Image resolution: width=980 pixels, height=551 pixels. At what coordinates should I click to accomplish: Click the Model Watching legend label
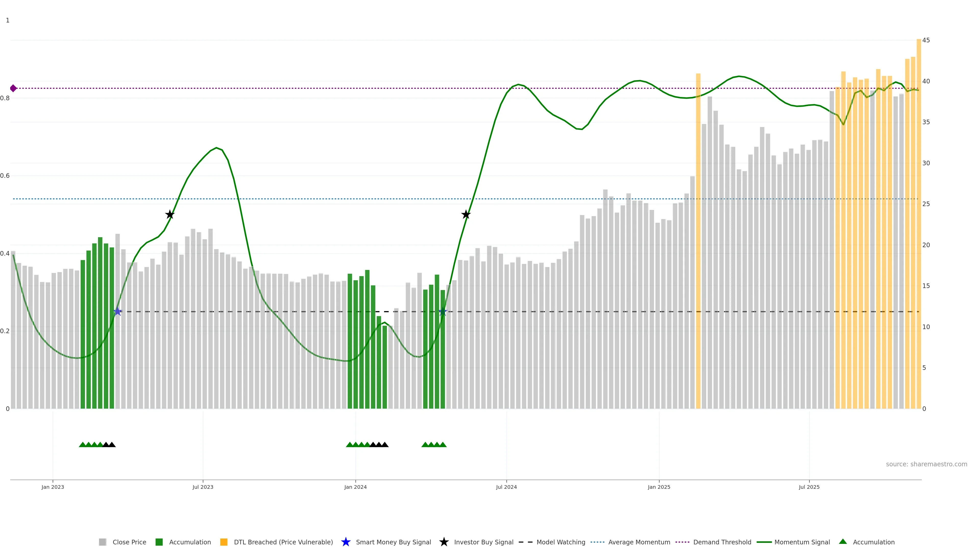[561, 542]
